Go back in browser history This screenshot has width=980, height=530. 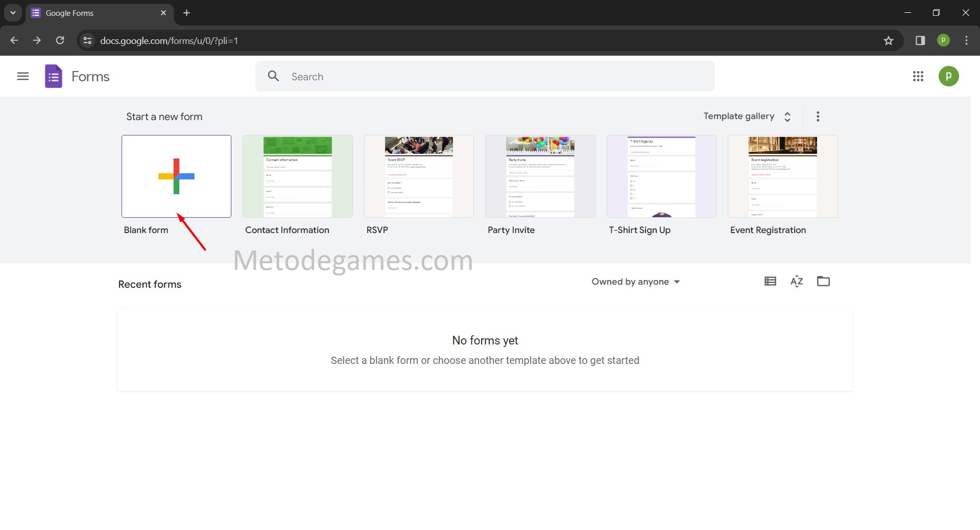point(14,40)
